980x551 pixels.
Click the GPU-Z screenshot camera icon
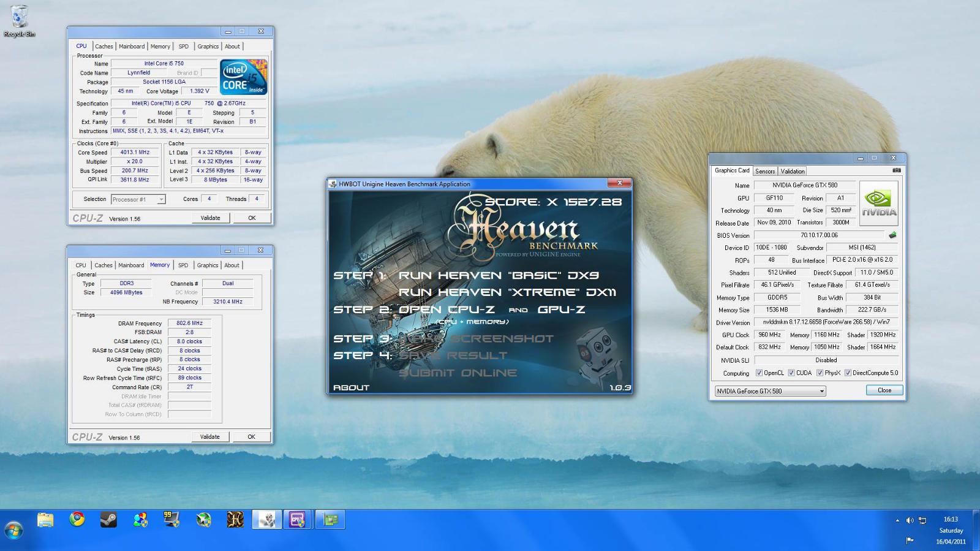(x=896, y=170)
